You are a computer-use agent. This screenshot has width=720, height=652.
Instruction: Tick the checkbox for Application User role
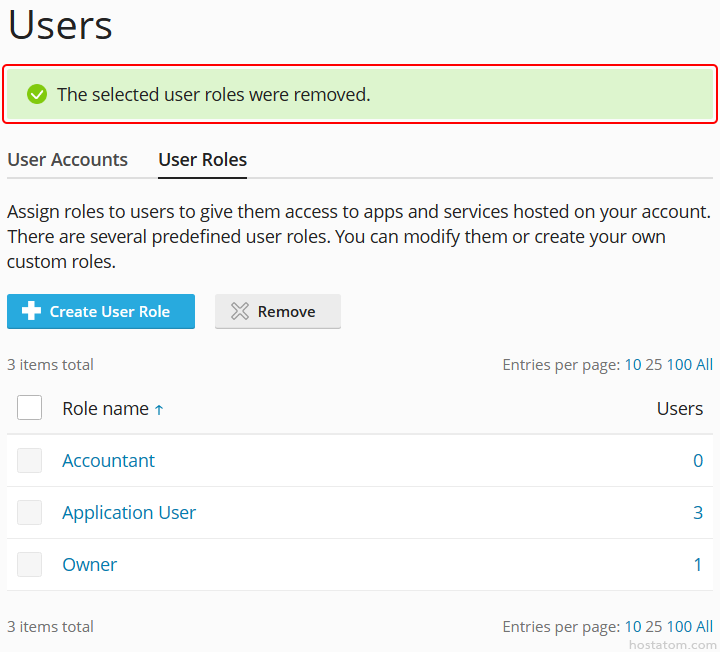(29, 513)
